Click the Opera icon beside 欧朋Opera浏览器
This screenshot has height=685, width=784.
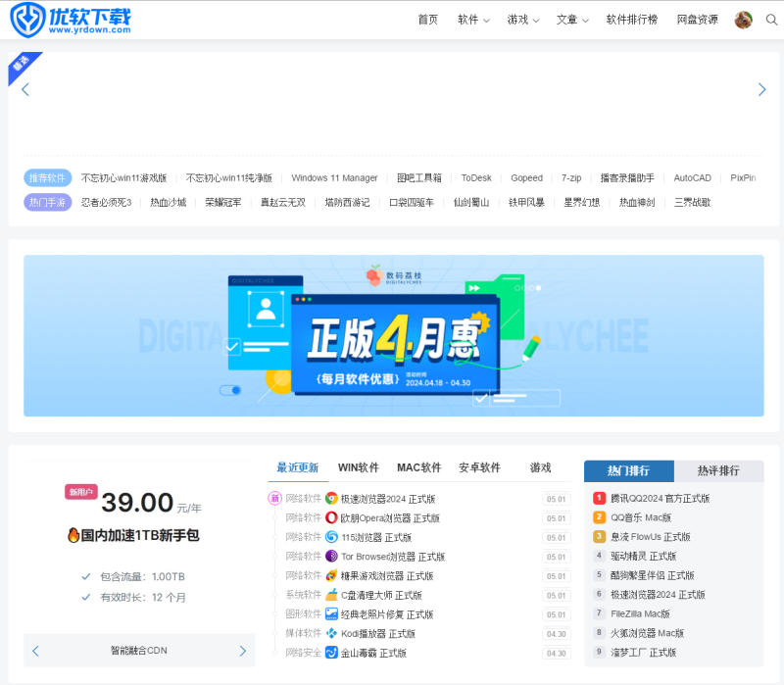[x=331, y=517]
